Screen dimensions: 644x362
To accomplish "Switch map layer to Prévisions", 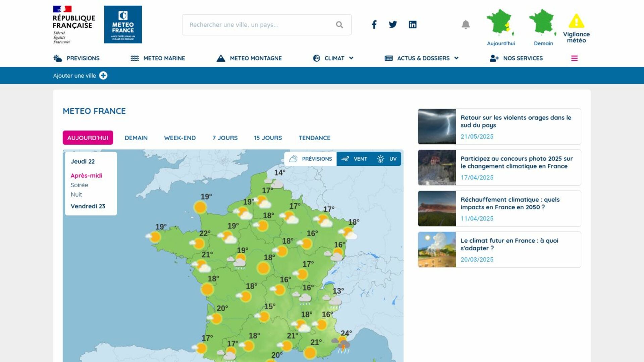I will [311, 159].
